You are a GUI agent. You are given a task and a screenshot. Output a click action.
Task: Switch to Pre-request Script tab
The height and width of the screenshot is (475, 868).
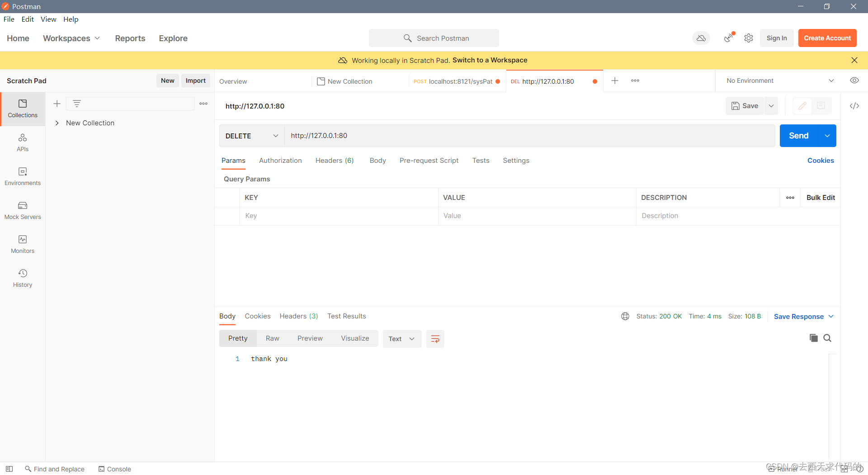point(429,161)
